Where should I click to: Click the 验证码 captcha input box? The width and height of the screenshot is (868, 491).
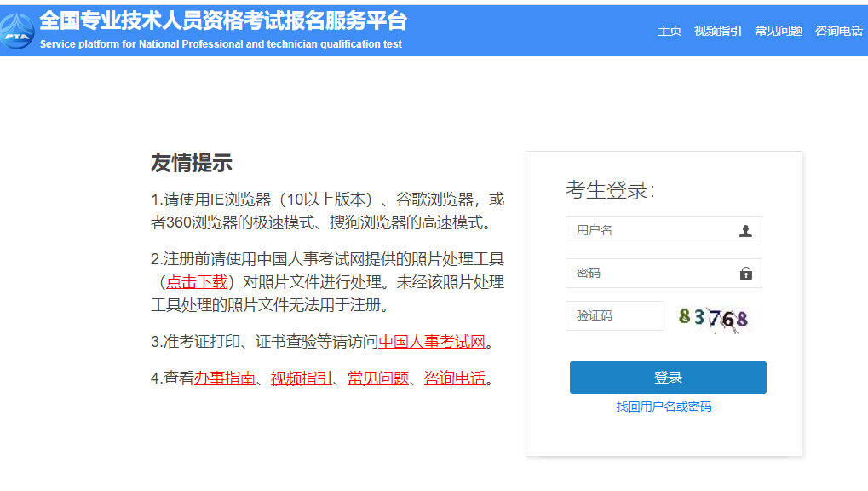614,315
